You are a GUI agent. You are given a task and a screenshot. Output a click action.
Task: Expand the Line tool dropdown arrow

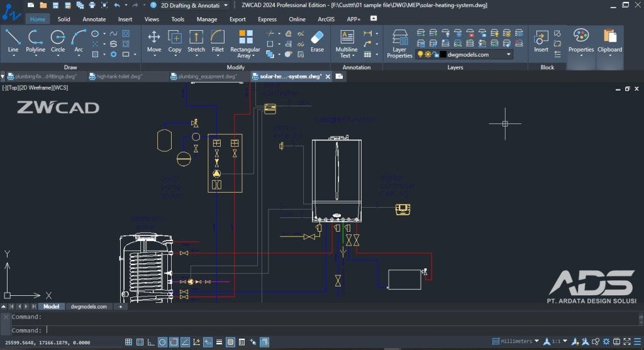click(13, 56)
